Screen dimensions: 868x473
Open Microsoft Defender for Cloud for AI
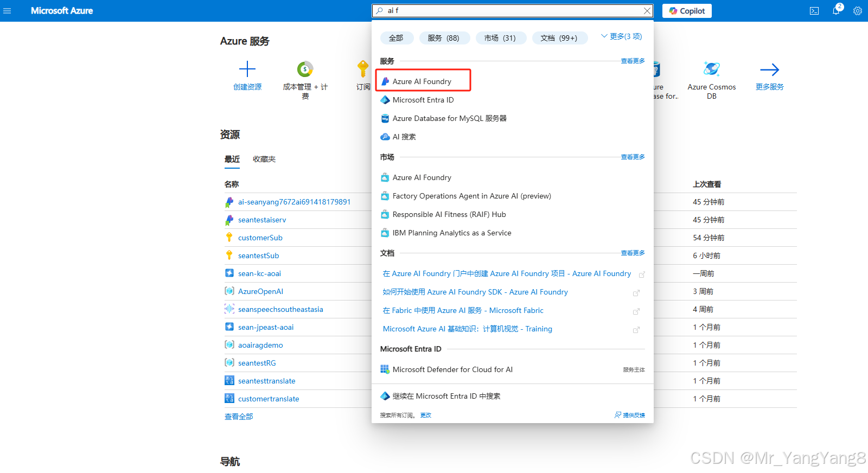point(452,369)
